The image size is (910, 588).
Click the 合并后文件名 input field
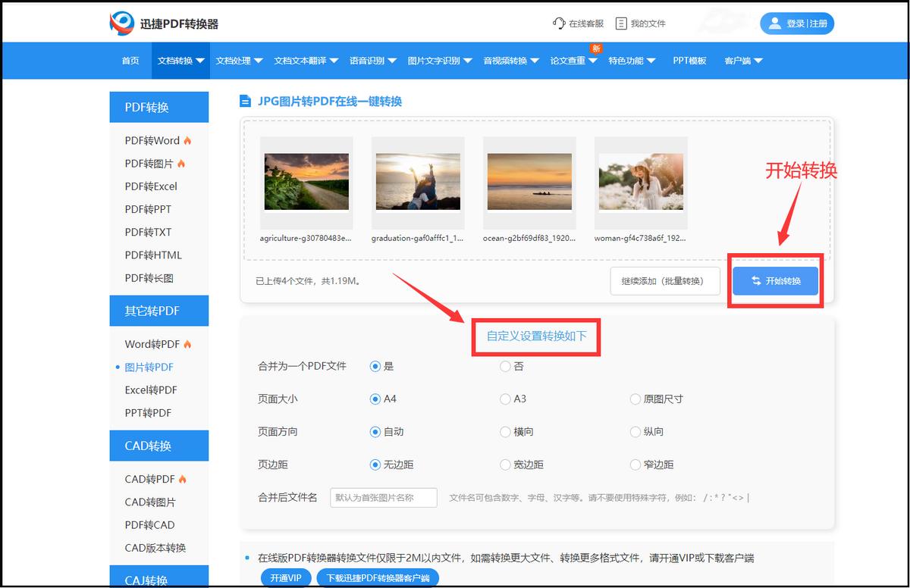(x=383, y=498)
